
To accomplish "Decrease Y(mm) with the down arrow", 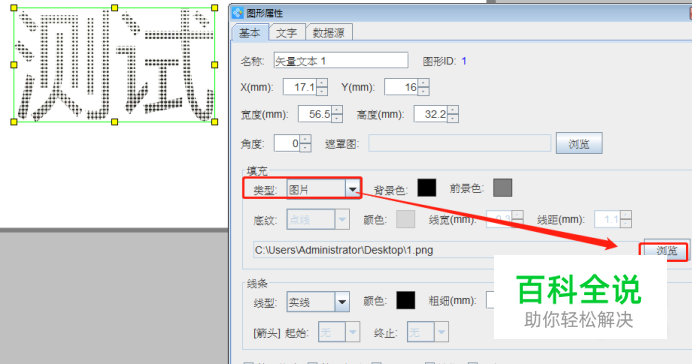I will (x=423, y=91).
